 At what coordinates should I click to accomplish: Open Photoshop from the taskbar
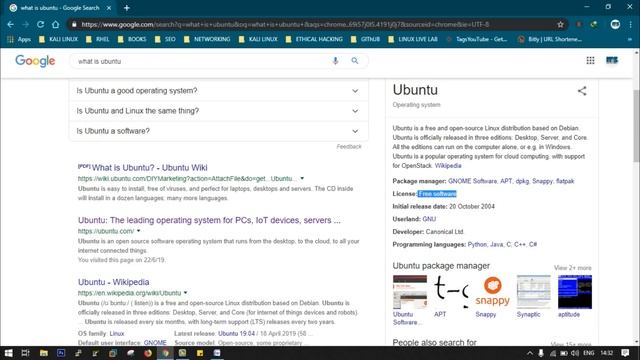[x=61, y=353]
